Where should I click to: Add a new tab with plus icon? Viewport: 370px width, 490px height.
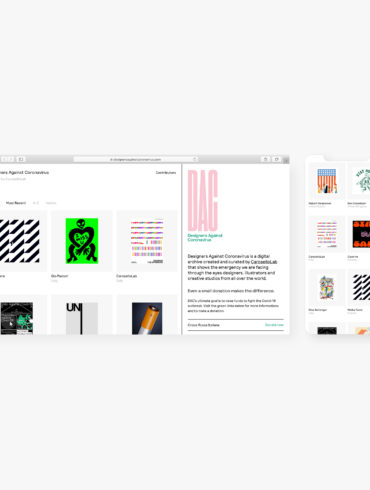(286, 160)
